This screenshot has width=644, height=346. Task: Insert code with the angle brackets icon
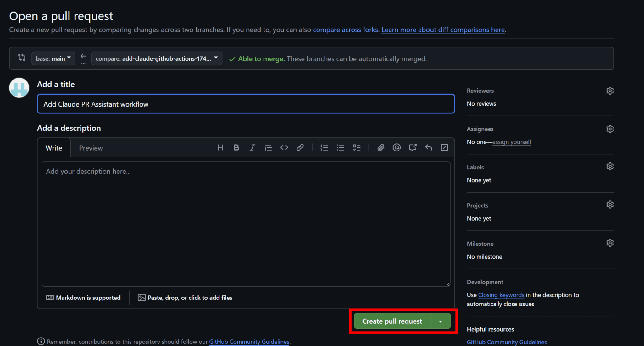click(284, 147)
